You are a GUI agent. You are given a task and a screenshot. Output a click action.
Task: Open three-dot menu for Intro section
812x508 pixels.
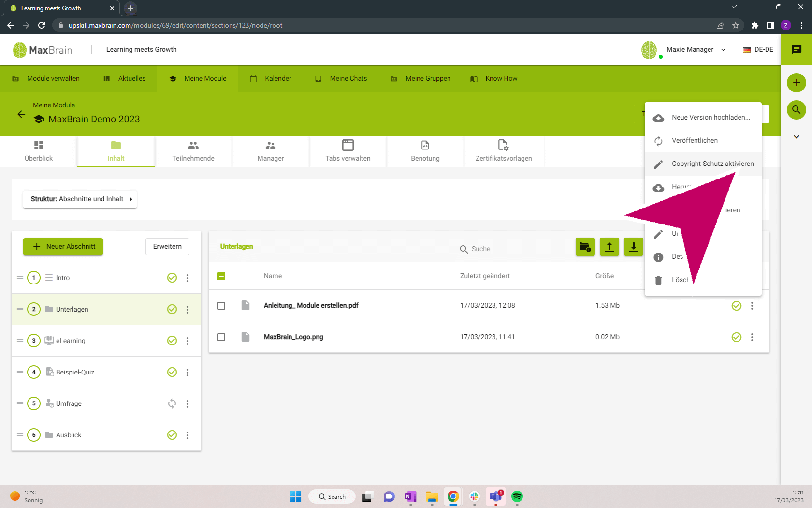pos(188,278)
